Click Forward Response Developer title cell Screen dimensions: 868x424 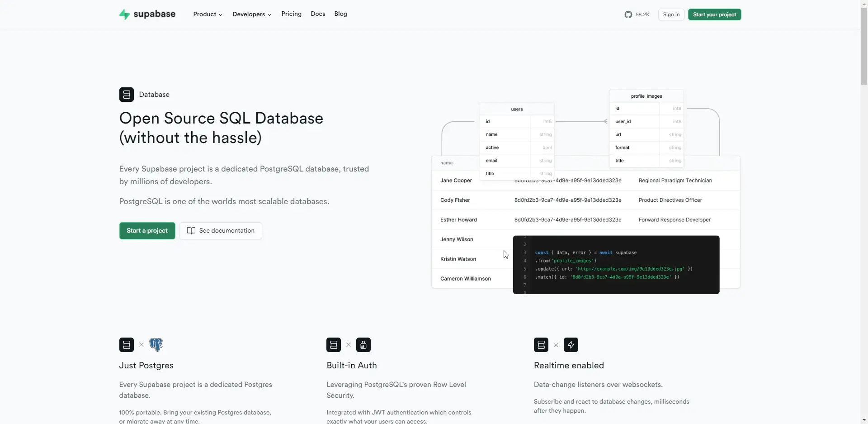[675, 220]
